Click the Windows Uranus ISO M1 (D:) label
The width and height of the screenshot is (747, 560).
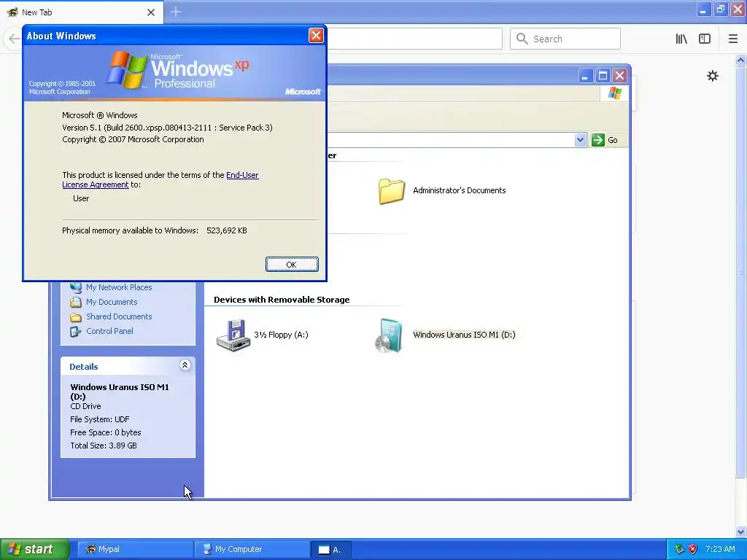[464, 335]
